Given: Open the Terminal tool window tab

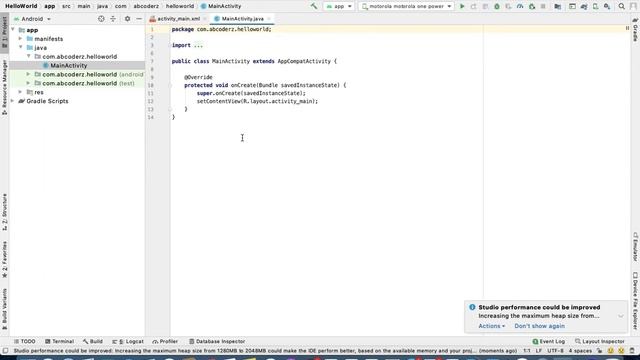Looking at the screenshot, I should point(60,341).
